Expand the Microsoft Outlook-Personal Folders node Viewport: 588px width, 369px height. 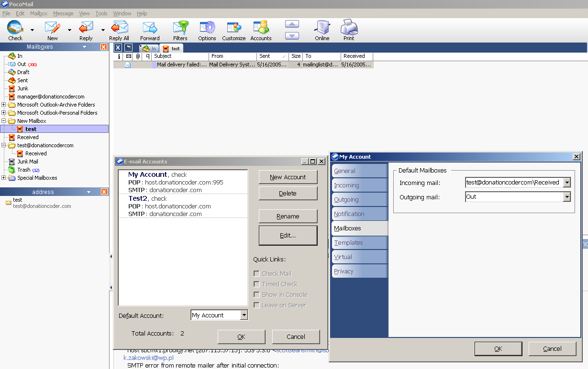coord(4,113)
